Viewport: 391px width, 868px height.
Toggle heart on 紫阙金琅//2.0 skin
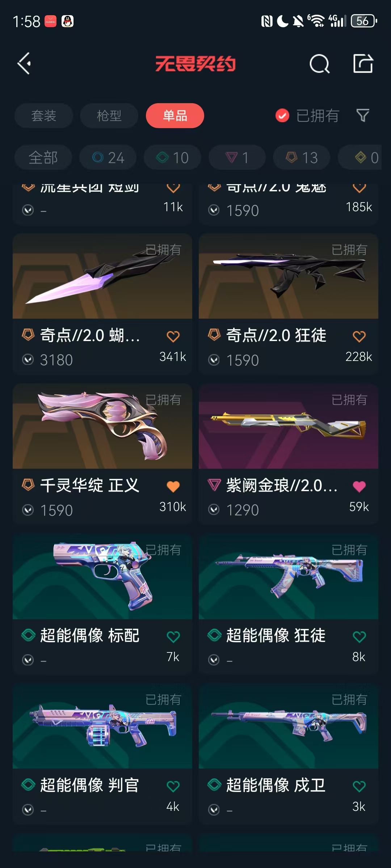(359, 486)
